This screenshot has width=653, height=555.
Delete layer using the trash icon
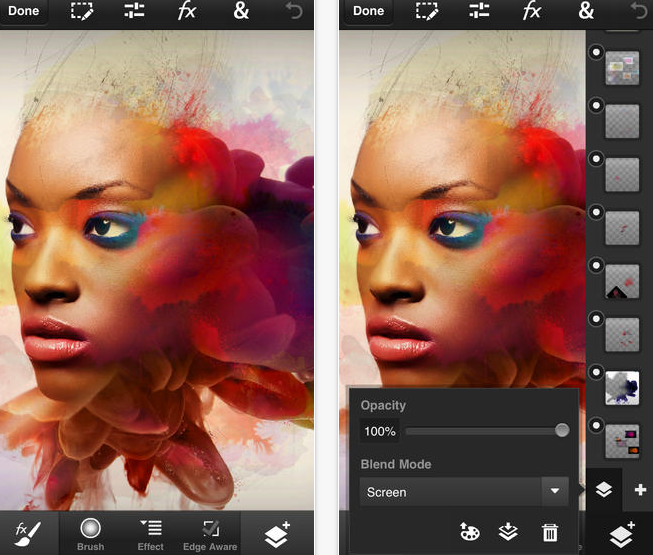(550, 532)
